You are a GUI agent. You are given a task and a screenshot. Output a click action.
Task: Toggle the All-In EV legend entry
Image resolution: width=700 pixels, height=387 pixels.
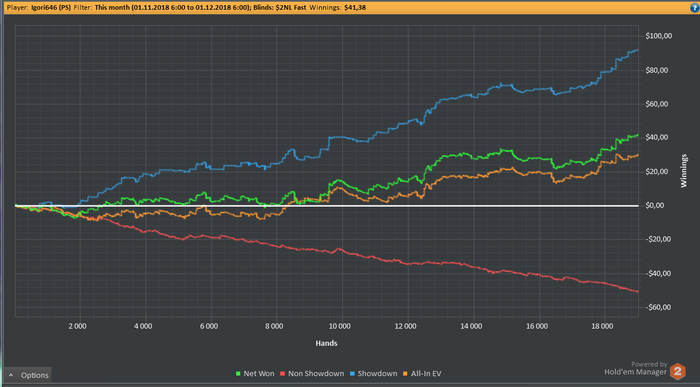pyautogui.click(x=422, y=374)
